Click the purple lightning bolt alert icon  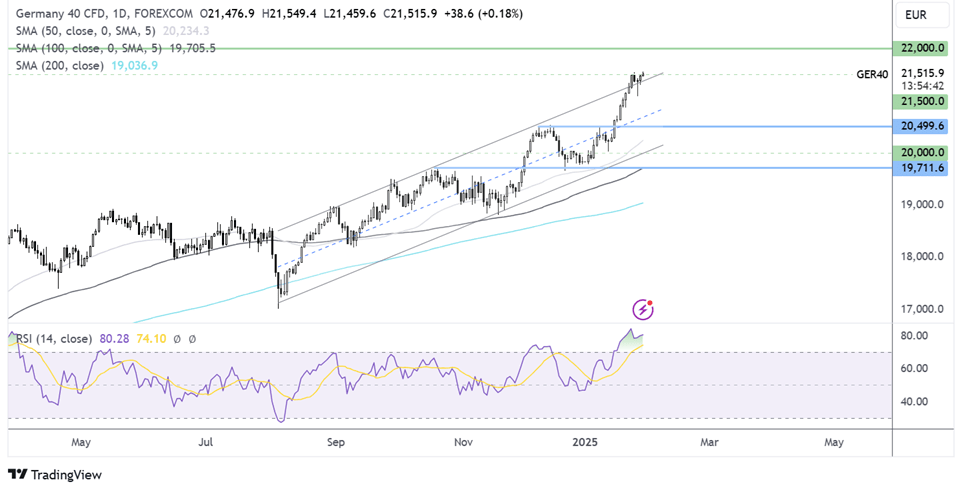(x=642, y=309)
